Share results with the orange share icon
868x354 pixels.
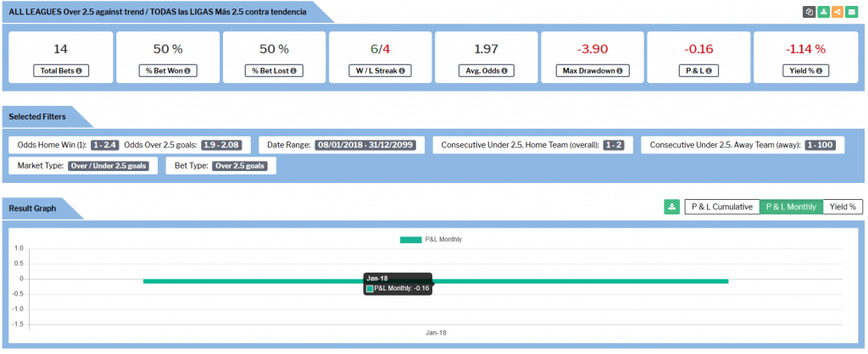pos(837,12)
